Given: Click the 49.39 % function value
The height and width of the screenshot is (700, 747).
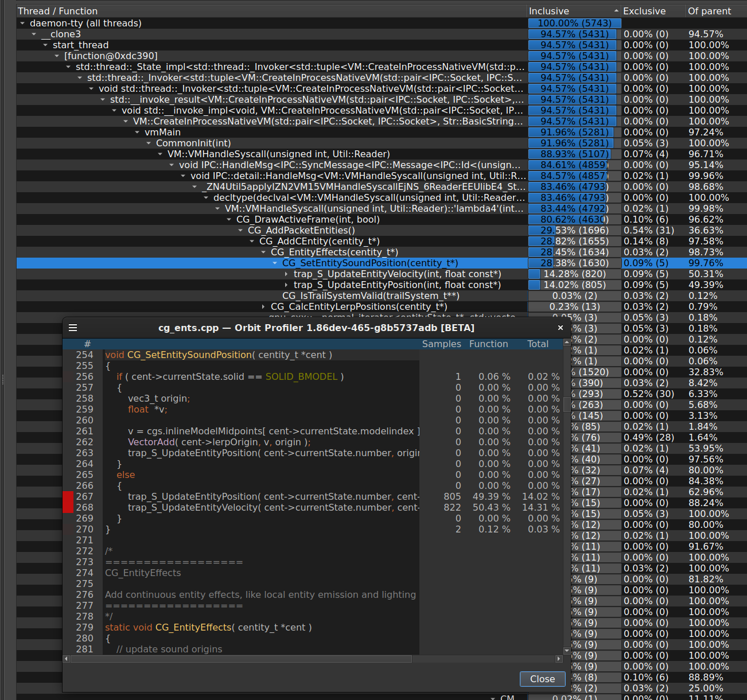Looking at the screenshot, I should (x=491, y=497).
